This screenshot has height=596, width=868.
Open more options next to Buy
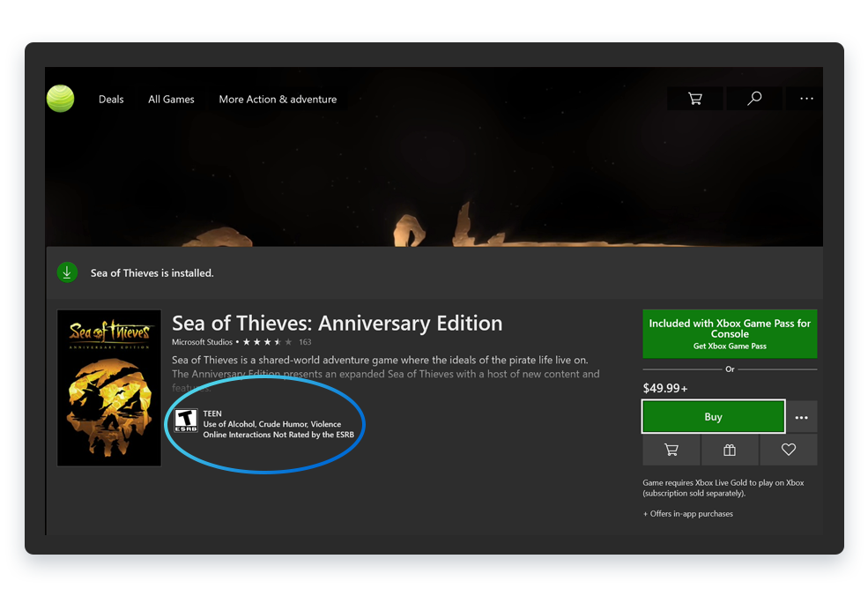802,417
